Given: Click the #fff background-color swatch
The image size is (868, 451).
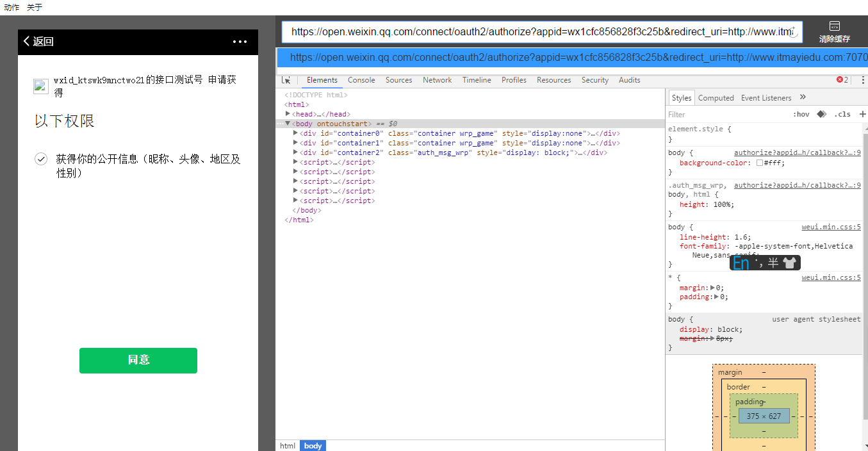Looking at the screenshot, I should pos(760,163).
